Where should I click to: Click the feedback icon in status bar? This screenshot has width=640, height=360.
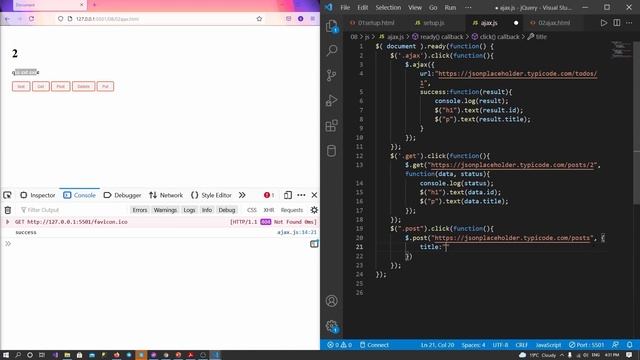point(616,345)
